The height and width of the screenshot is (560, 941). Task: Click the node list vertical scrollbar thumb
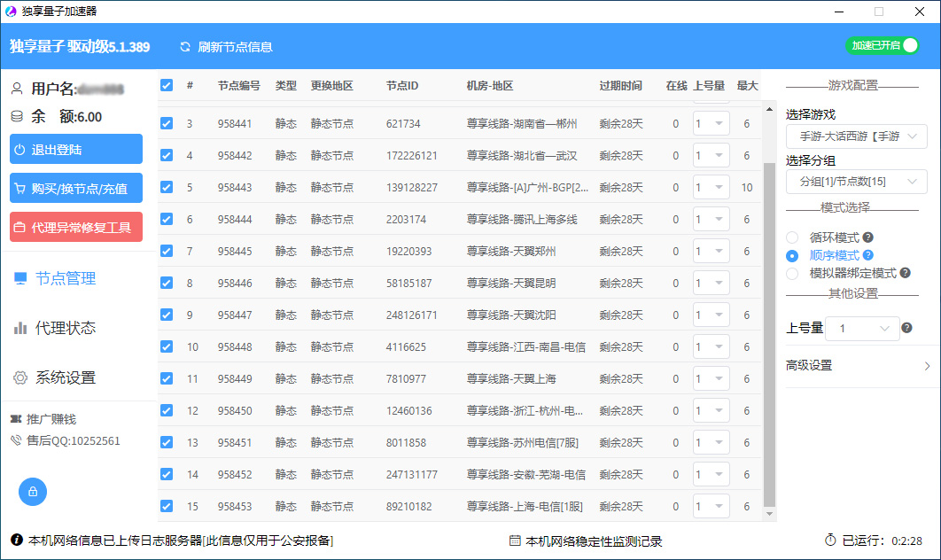(x=769, y=334)
